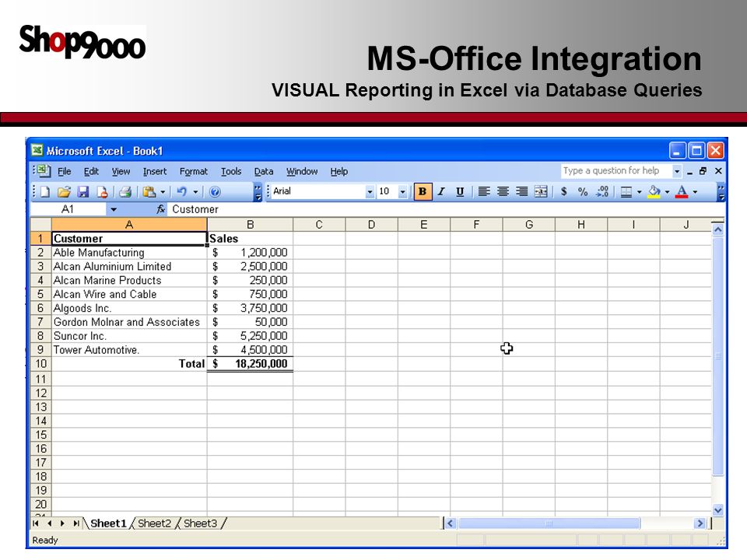The width and height of the screenshot is (747, 560).
Task: Jump to the first sheet tab arrow
Action: [x=36, y=523]
